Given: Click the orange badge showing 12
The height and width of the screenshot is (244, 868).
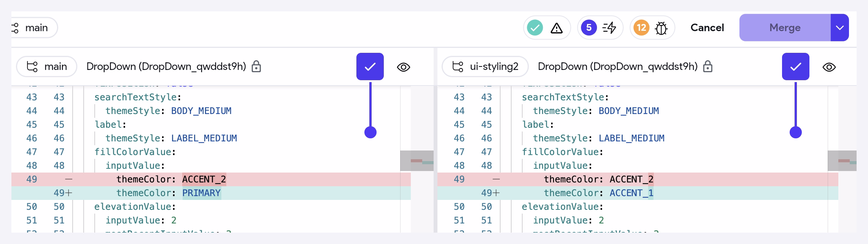Looking at the screenshot, I should tap(641, 28).
